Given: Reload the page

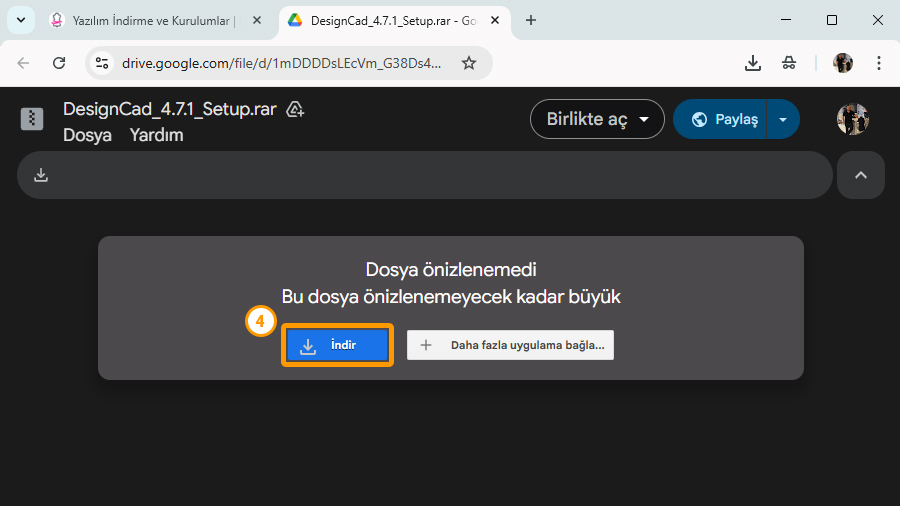Looking at the screenshot, I should [59, 63].
